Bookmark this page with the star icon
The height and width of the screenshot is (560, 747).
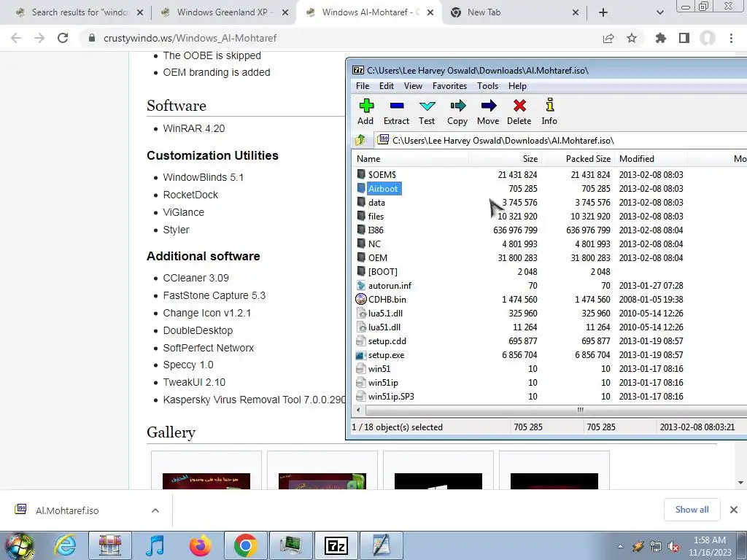(x=632, y=38)
